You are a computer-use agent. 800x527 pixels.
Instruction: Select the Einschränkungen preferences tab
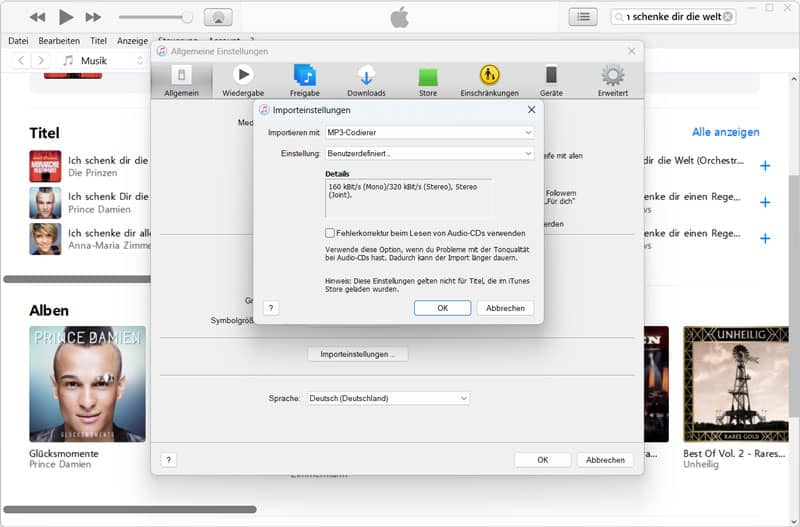(x=489, y=81)
